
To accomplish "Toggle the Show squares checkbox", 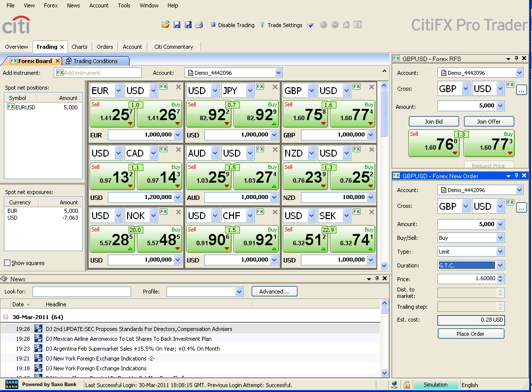I will click(x=7, y=263).
